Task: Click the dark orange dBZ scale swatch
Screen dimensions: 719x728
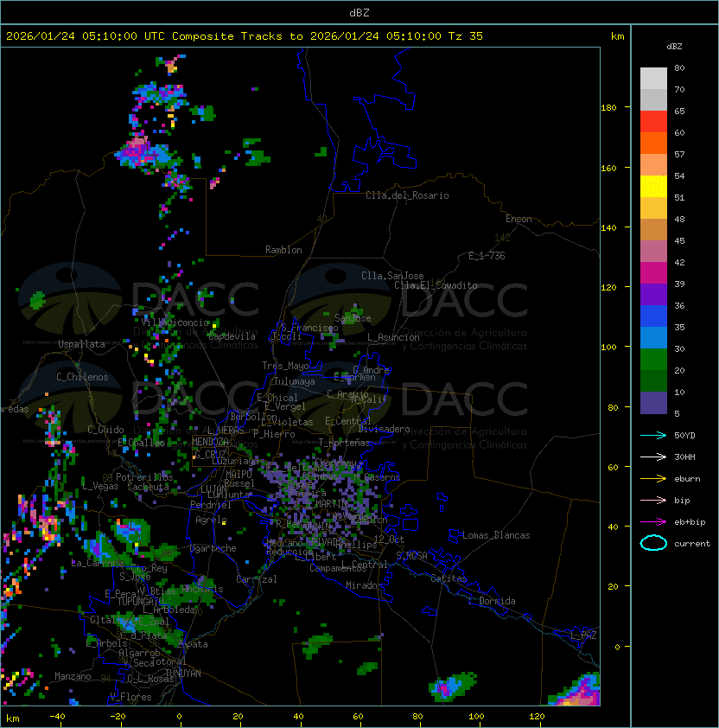Action: click(653, 144)
